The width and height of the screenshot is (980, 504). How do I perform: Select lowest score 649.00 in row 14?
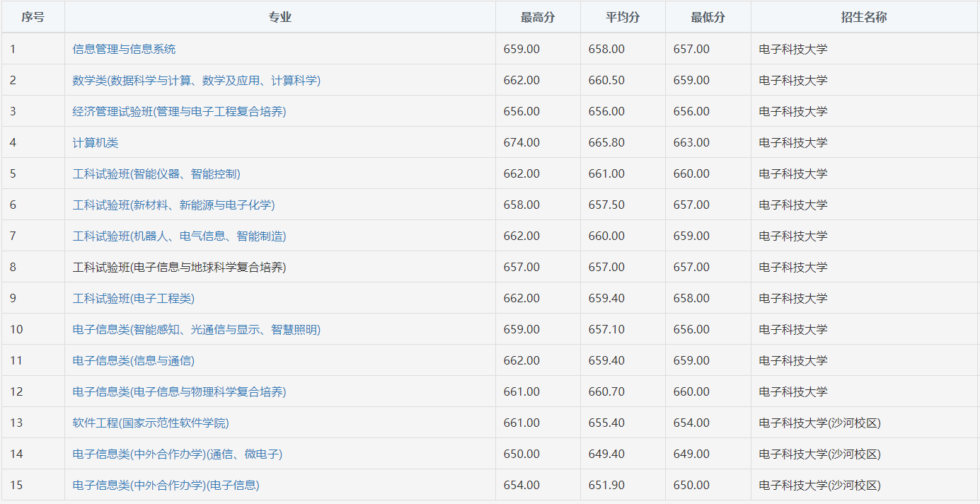click(691, 454)
